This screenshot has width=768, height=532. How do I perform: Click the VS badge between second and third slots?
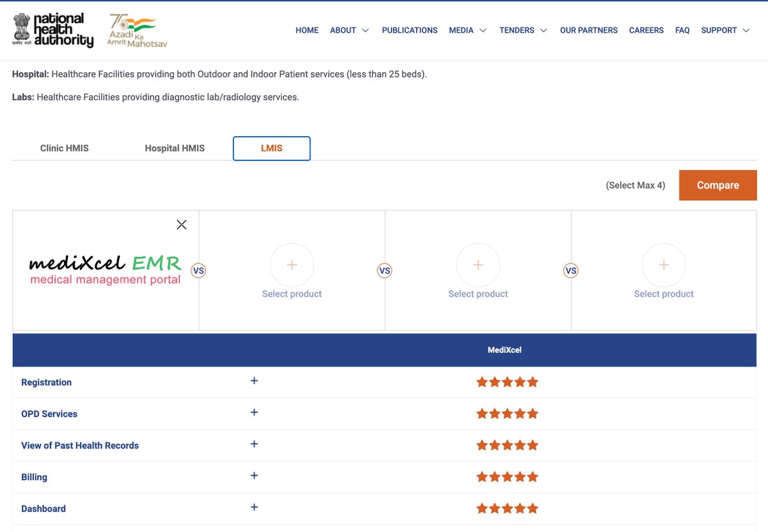coord(385,270)
